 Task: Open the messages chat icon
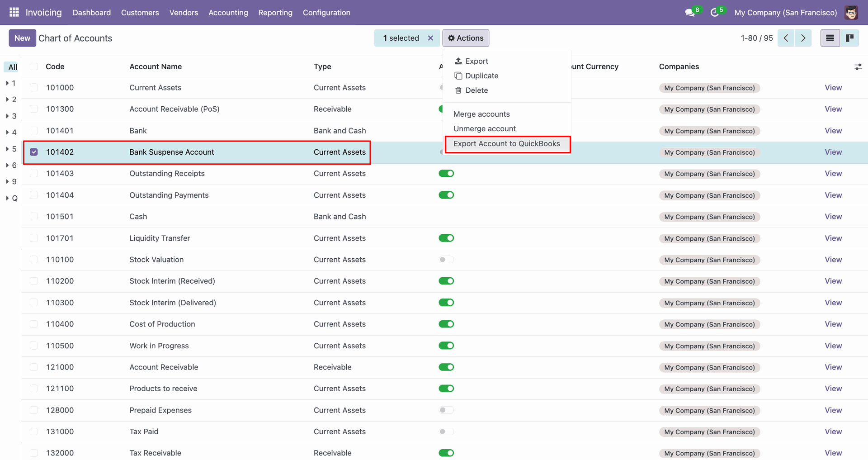pos(690,13)
